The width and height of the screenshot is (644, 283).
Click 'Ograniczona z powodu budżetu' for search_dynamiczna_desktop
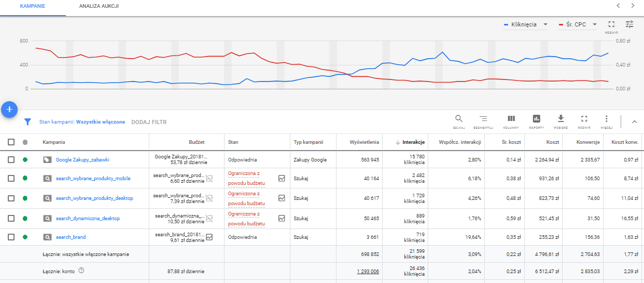point(246,219)
